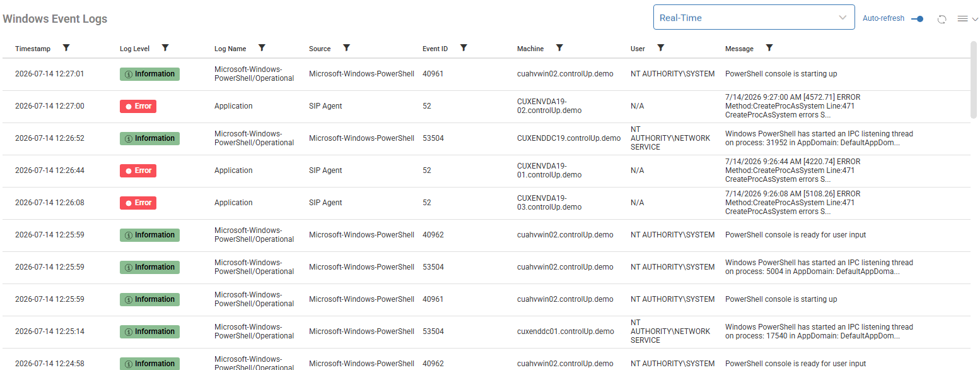Click message 'PowerShell console is starting up' at 12:27:01
Screen dimensions: 980x370
781,74
